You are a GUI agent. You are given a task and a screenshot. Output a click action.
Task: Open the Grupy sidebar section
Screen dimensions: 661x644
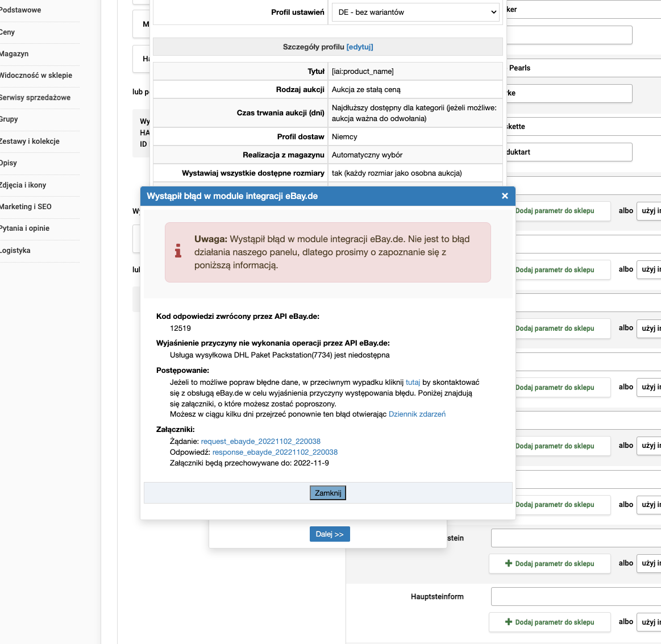click(x=9, y=119)
